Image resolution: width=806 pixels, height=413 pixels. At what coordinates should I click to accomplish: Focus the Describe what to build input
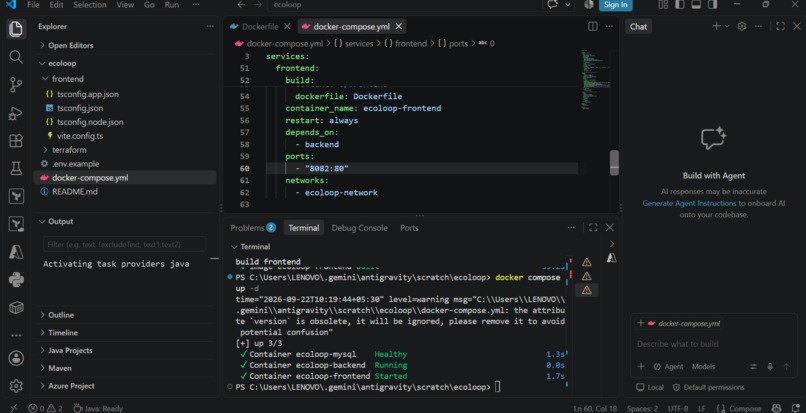point(713,344)
